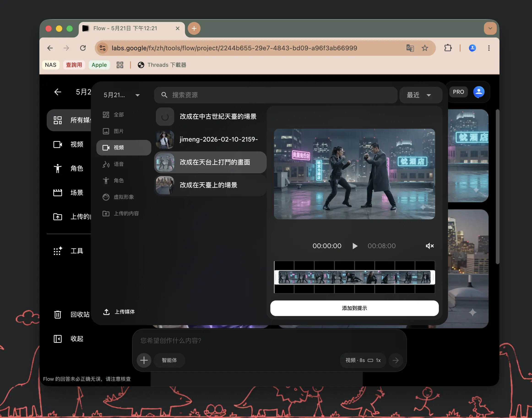Open the NAS bookmark
532x418 pixels.
point(51,65)
